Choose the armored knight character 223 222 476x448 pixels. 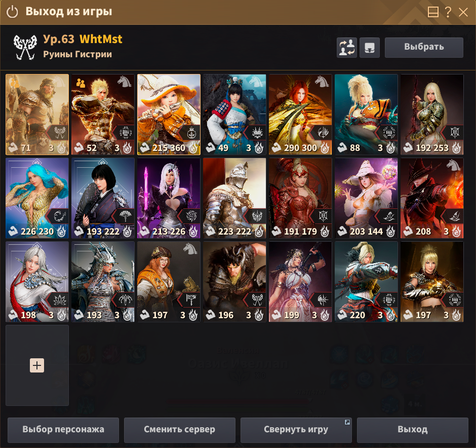[x=234, y=198]
